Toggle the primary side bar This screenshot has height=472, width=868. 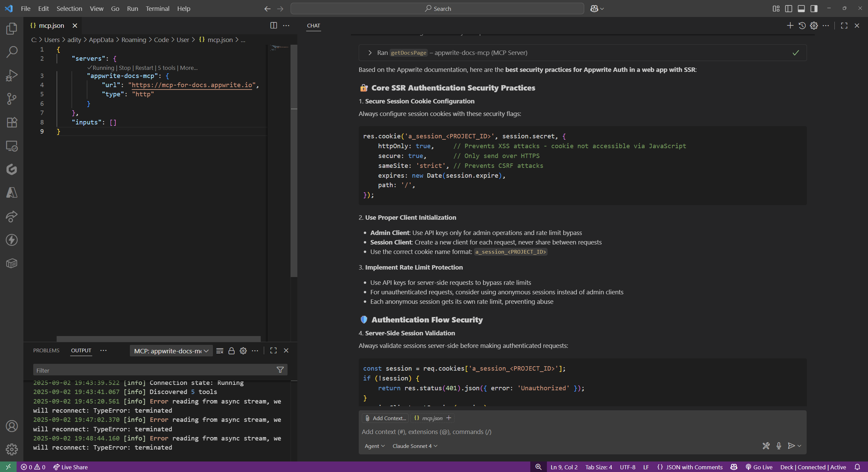point(789,8)
